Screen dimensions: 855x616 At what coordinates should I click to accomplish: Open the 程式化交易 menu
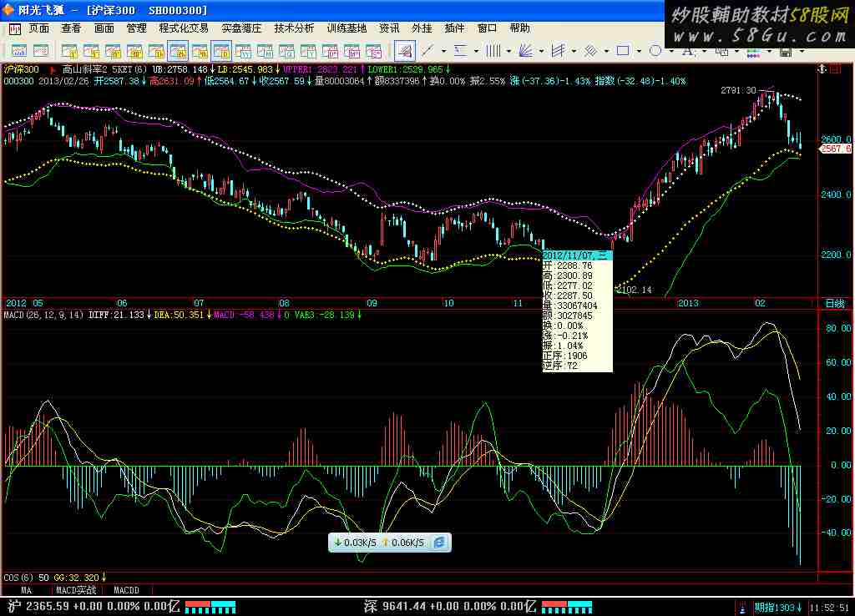click(184, 28)
